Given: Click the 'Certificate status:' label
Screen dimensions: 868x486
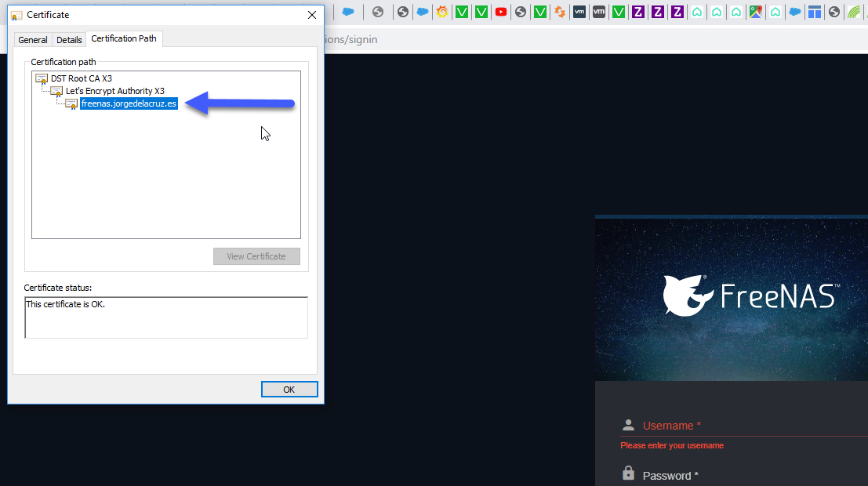Looking at the screenshot, I should click(x=58, y=288).
